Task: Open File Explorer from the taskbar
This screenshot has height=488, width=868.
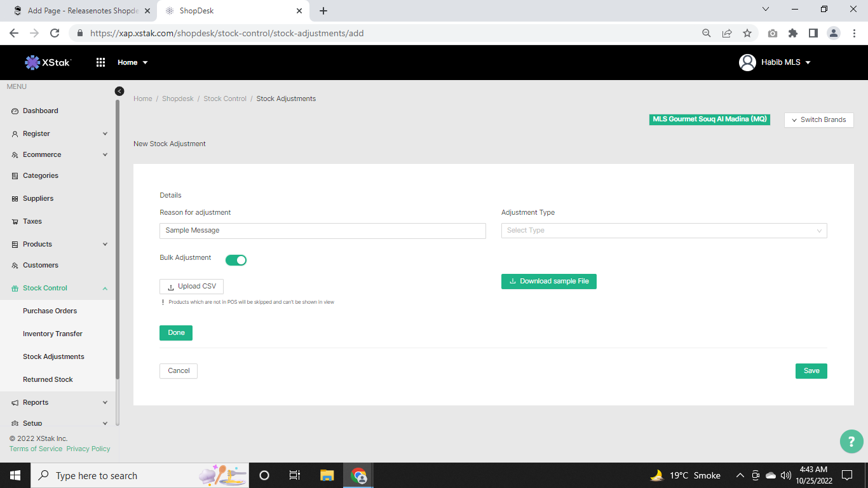Action: (327, 475)
